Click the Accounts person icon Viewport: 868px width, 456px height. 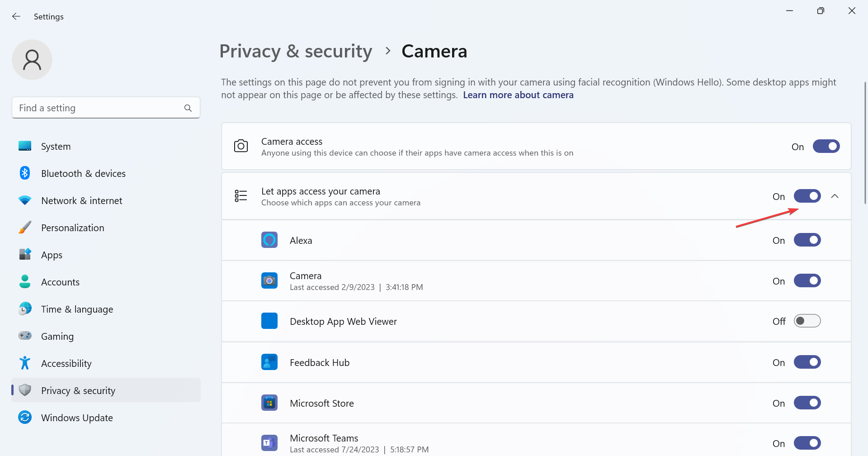(x=25, y=282)
